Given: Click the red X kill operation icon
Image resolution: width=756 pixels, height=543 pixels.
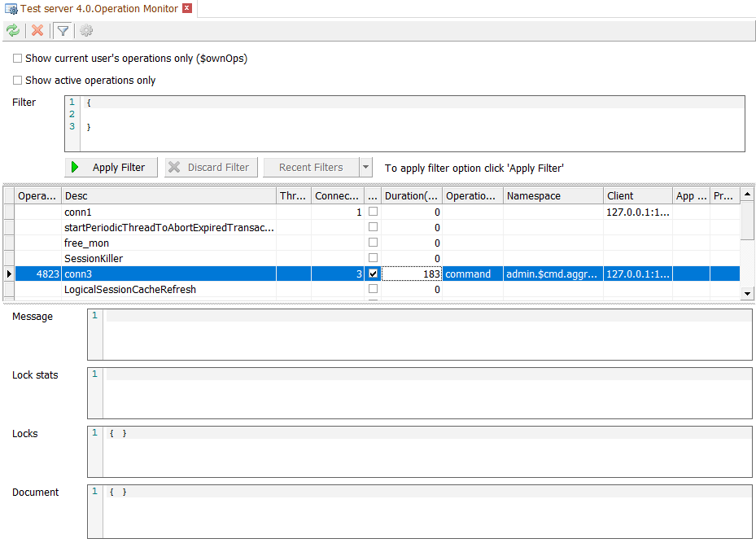Looking at the screenshot, I should pos(37,31).
